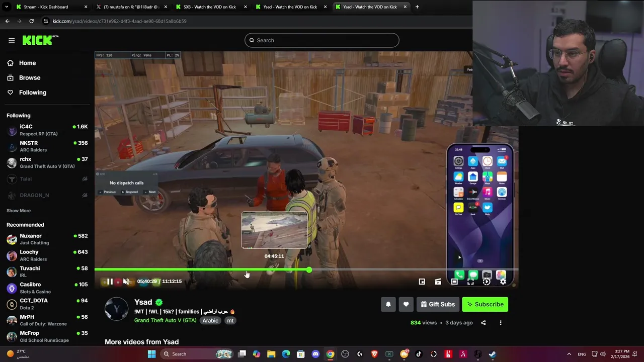Open rchx channel in sidebar
The height and width of the screenshot is (362, 644).
click(x=47, y=162)
